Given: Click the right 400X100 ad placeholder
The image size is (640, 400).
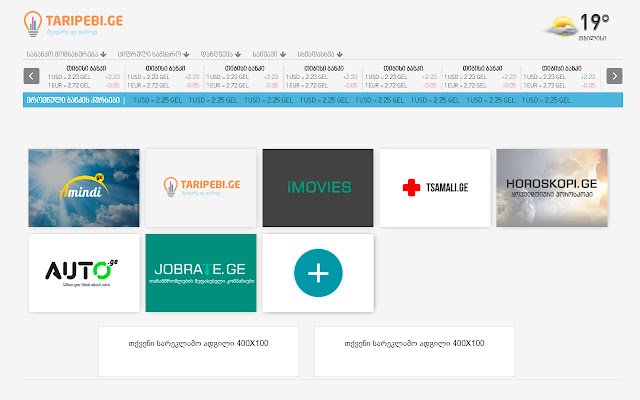Looking at the screenshot, I should 414,351.
